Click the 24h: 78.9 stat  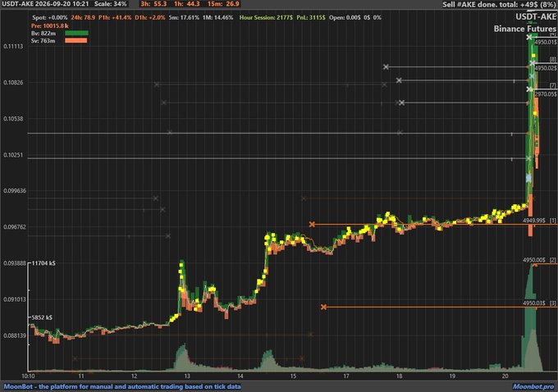83,17
